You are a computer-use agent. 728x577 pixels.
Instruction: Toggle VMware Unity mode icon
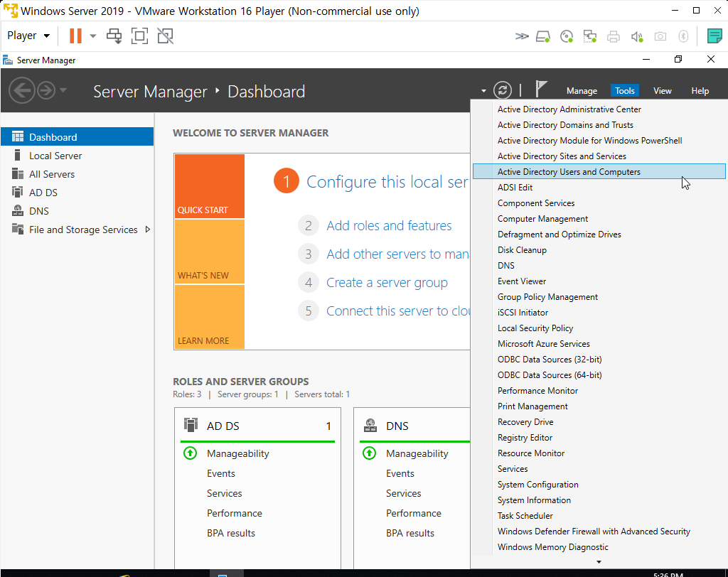(x=165, y=36)
